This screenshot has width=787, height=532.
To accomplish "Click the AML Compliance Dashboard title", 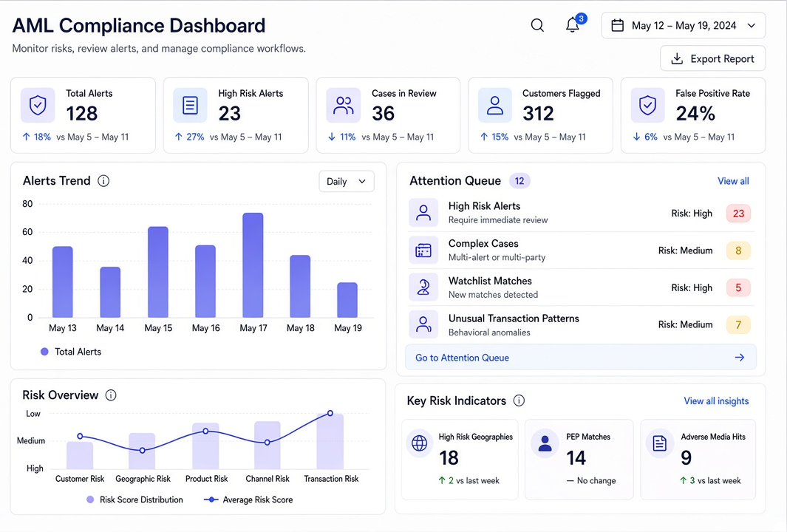I will [x=138, y=26].
